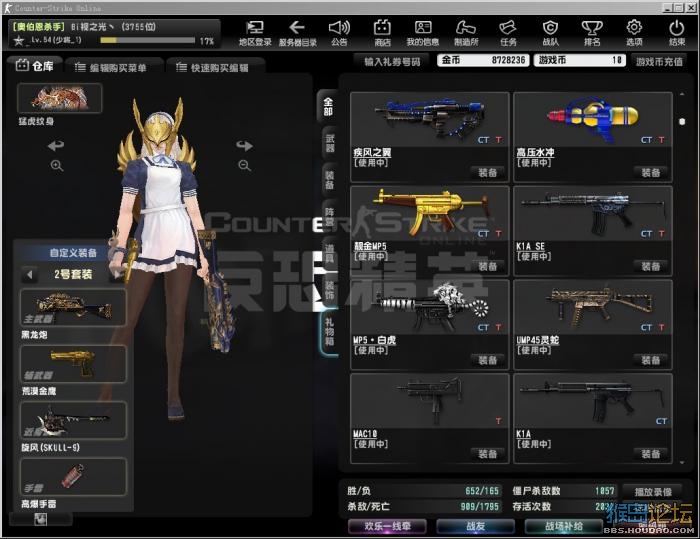Screen dimensions: 700x539
Task: Open the 排名 ranking trophy icon
Action: click(x=592, y=33)
